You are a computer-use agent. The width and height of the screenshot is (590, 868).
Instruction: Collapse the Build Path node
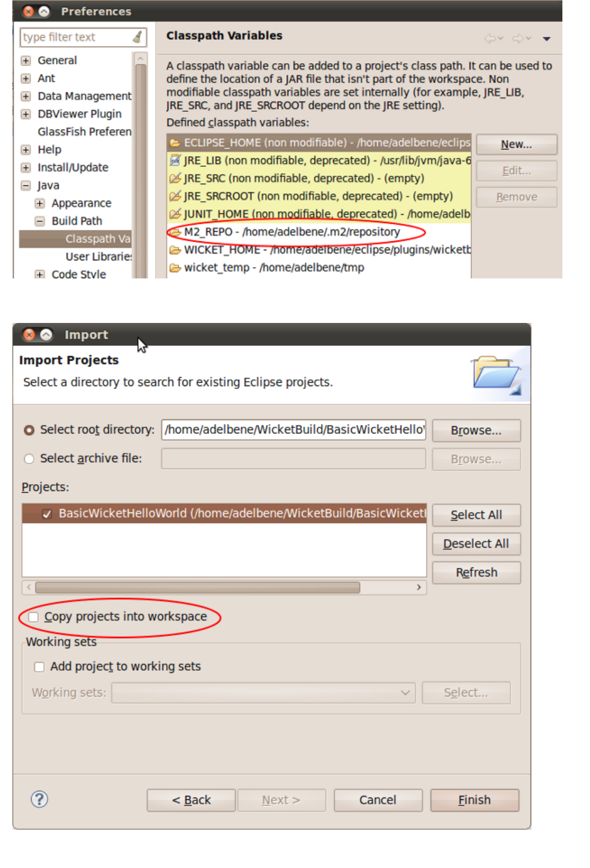click(39, 221)
